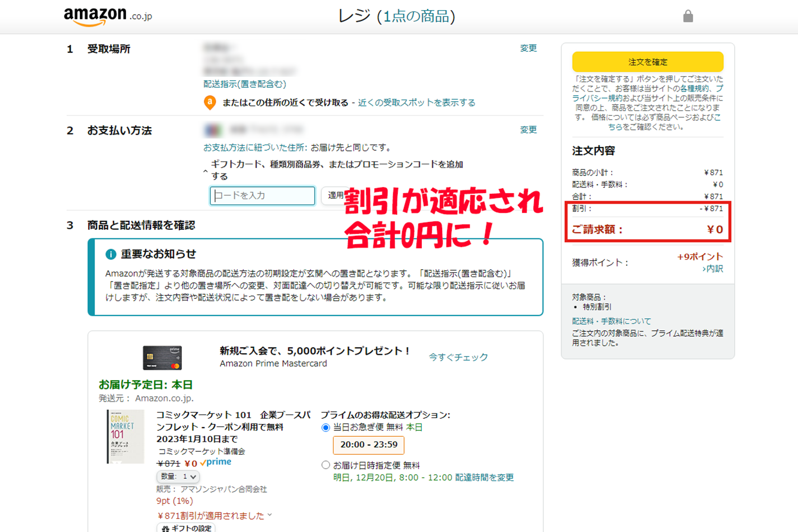The image size is (798, 532).
Task: Open the 内訳 points breakdown link
Action: tap(713, 269)
